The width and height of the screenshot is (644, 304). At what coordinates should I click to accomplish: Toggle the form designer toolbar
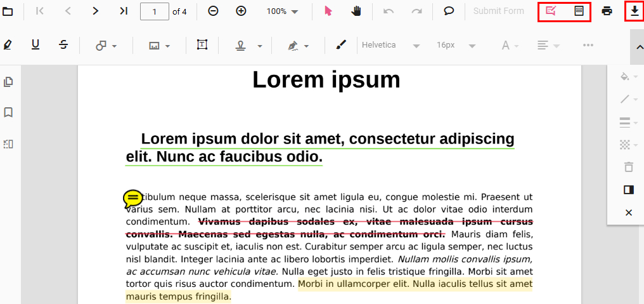[x=579, y=11]
